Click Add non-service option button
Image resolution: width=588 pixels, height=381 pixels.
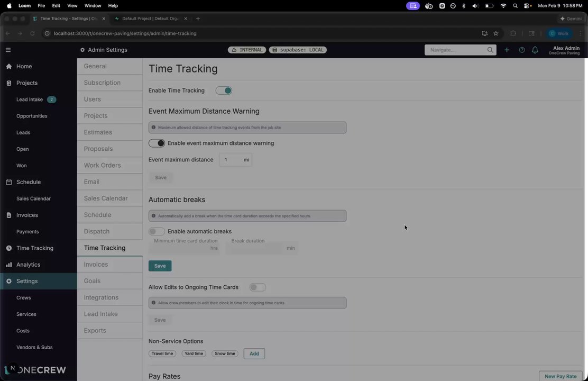[x=254, y=353]
